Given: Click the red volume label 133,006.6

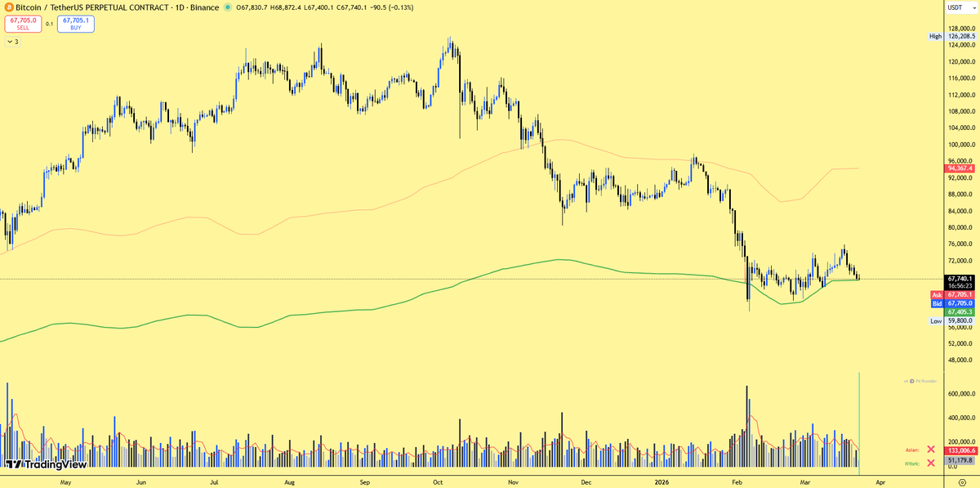Looking at the screenshot, I should coord(961,451).
